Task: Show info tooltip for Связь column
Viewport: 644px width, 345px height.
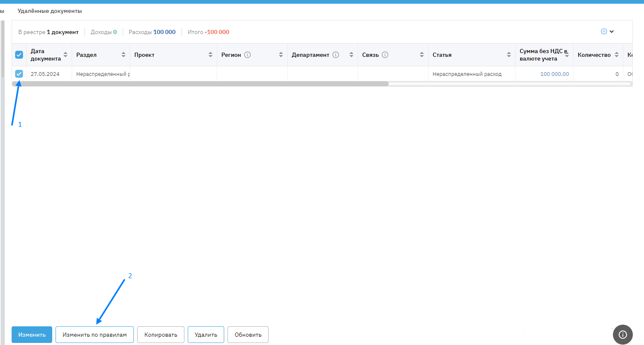Action: [385, 55]
